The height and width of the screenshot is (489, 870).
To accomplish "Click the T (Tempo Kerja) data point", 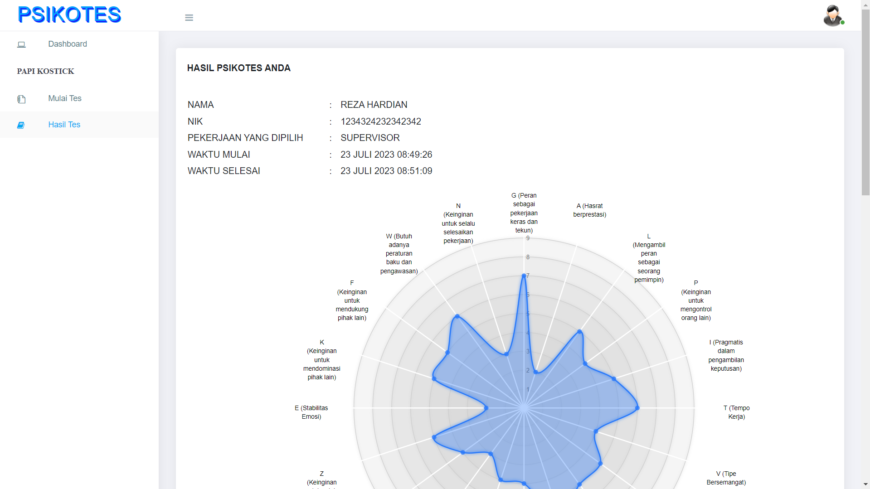I will [638, 408].
